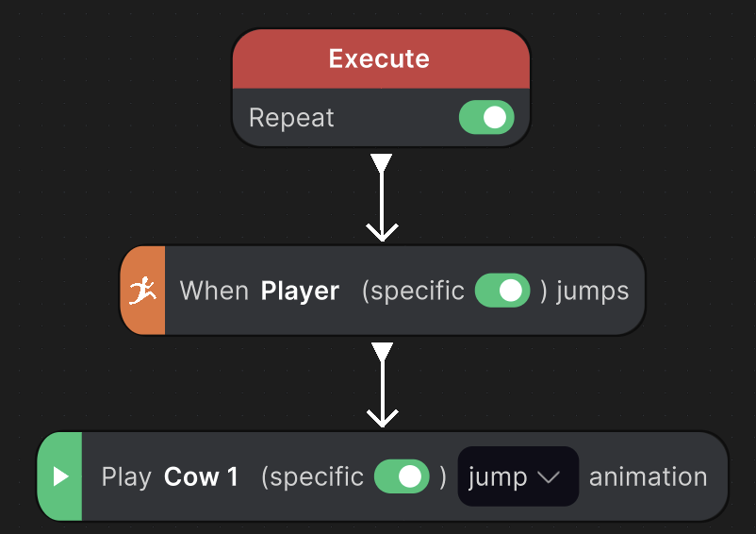Click the Player object name
The height and width of the screenshot is (534, 756).
[300, 291]
